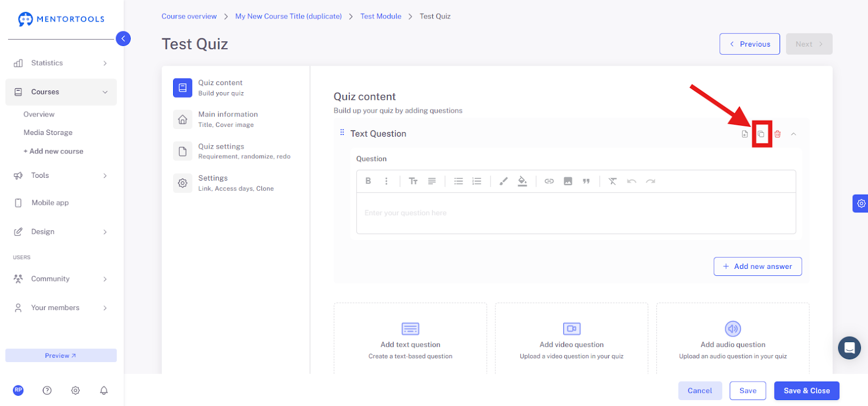Open the chat support bubble
This screenshot has width=868, height=406.
coord(850,347)
